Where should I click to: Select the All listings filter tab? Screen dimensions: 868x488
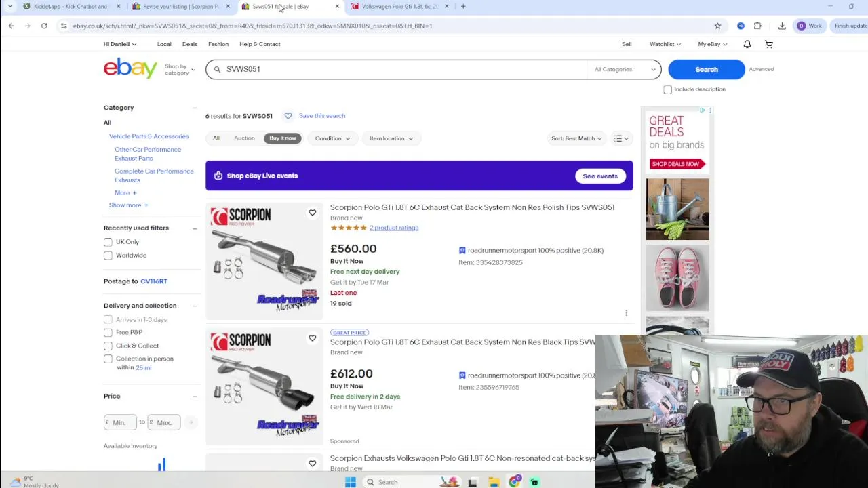[216, 138]
